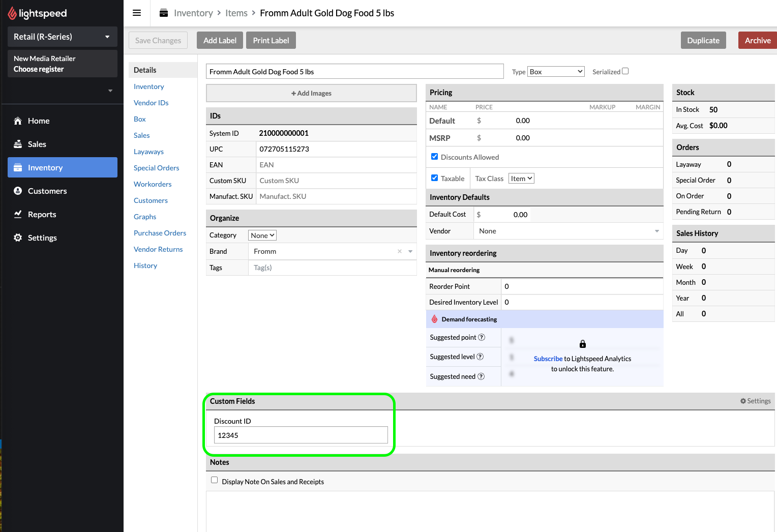Go to Inventory in the main sidebar
This screenshot has width=777, height=532.
[63, 167]
